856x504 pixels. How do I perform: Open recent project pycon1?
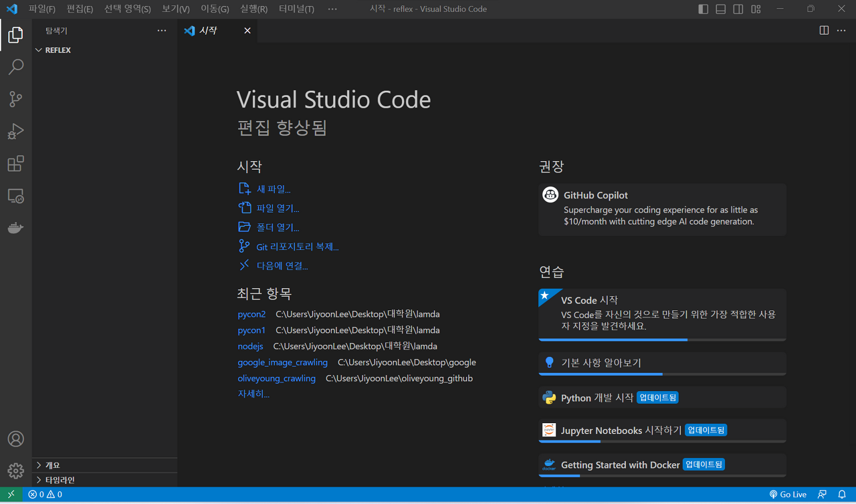[x=251, y=330]
